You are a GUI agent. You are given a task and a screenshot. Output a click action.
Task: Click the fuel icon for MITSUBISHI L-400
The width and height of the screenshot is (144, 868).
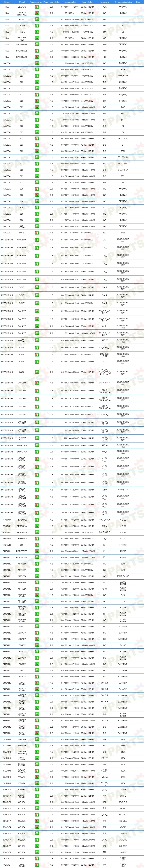click(37, 372)
